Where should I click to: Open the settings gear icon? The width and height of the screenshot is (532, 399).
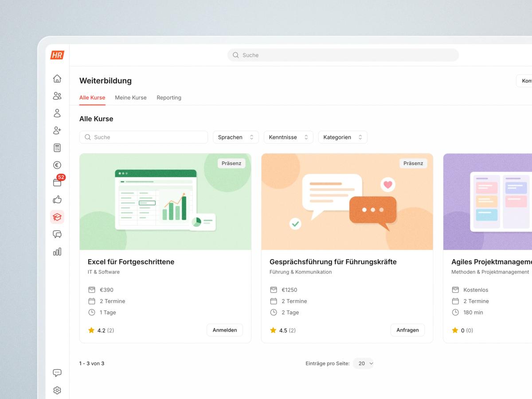click(57, 390)
